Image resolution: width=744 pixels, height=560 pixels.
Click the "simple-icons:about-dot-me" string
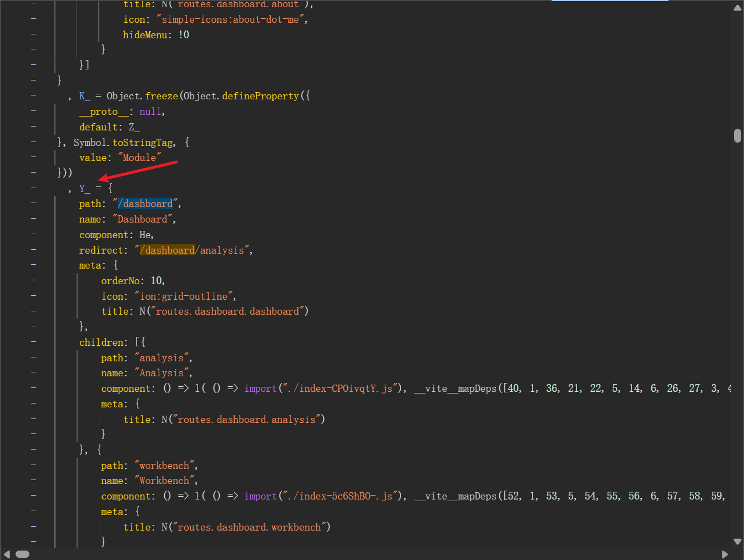coord(230,19)
